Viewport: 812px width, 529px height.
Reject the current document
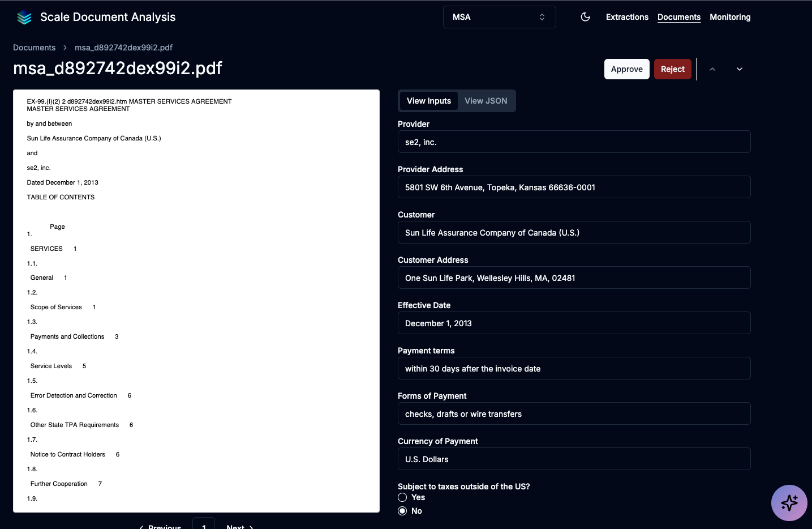pyautogui.click(x=672, y=69)
